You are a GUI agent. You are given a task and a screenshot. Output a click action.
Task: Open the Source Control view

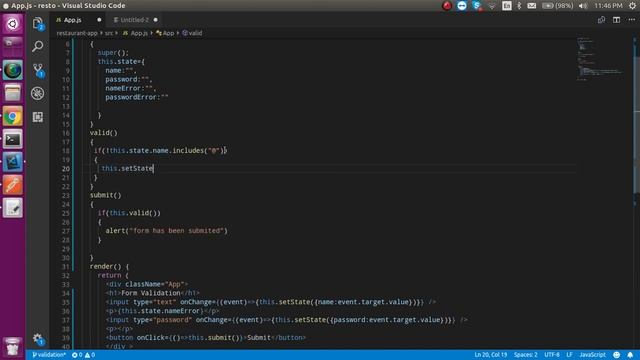point(38,70)
